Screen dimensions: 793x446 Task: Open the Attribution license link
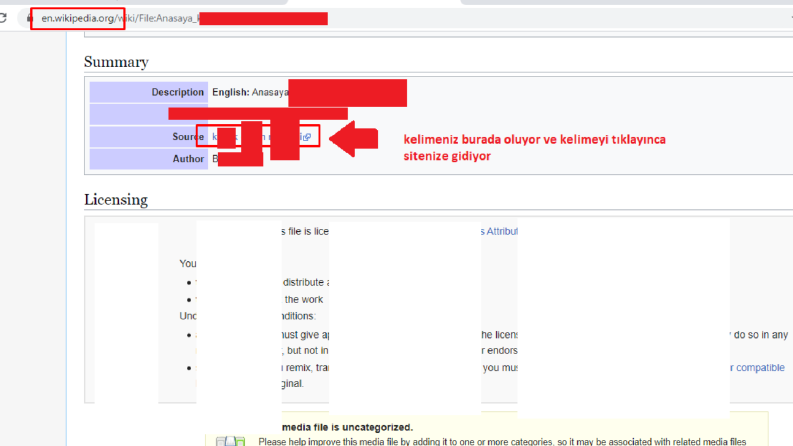coord(499,231)
